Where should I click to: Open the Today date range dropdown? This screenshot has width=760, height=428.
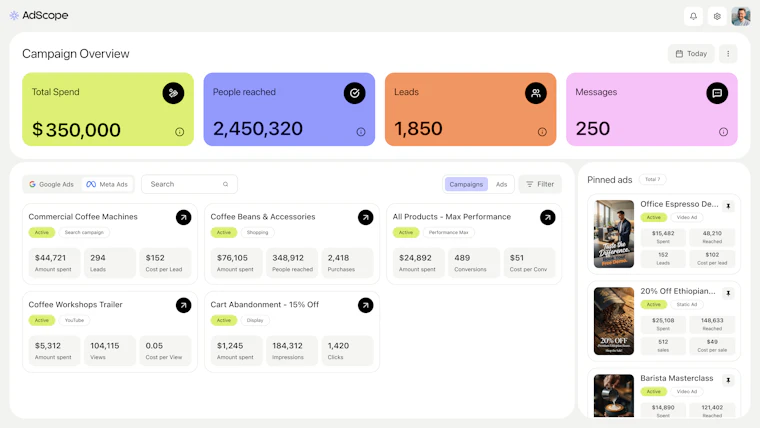pyautogui.click(x=691, y=54)
